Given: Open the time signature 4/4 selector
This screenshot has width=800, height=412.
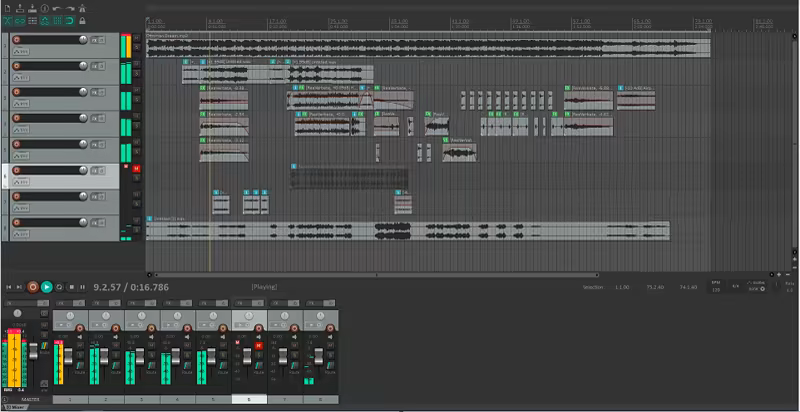Looking at the screenshot, I should pyautogui.click(x=736, y=286).
